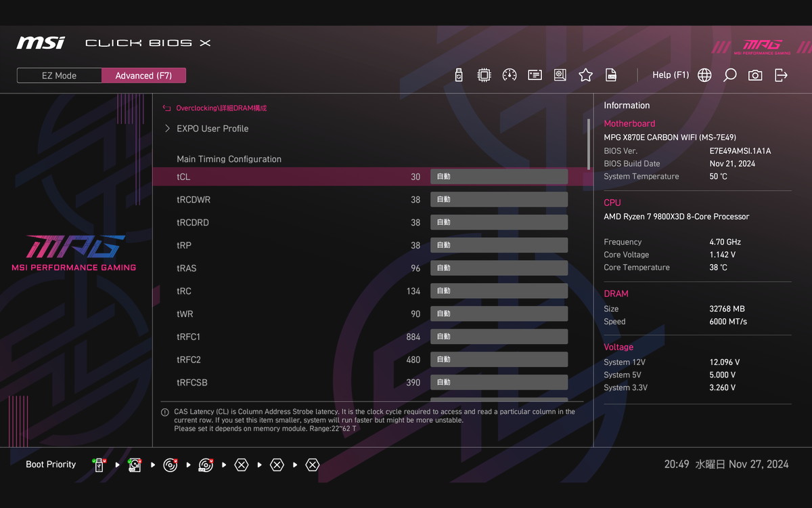Click the settings list vertical scrollbar
Viewport: 812px width, 508px height.
coord(588,144)
